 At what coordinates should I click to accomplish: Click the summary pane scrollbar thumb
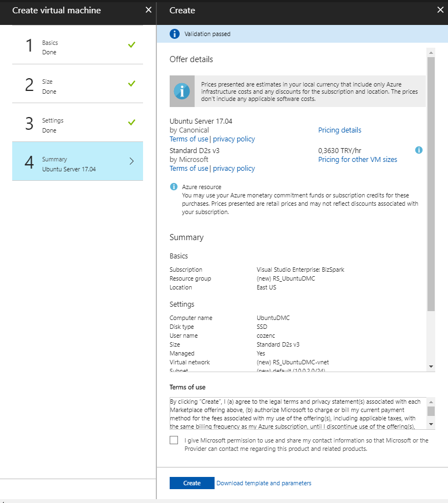coord(431,184)
